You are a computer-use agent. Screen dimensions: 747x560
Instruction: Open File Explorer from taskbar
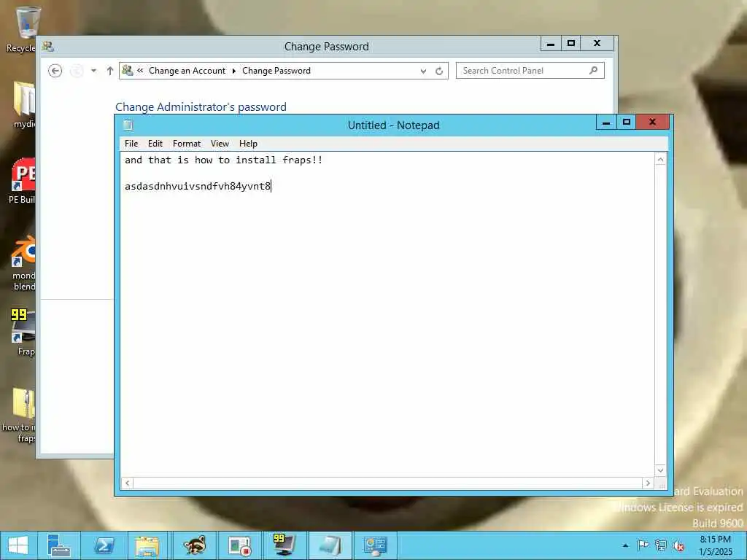click(x=147, y=545)
